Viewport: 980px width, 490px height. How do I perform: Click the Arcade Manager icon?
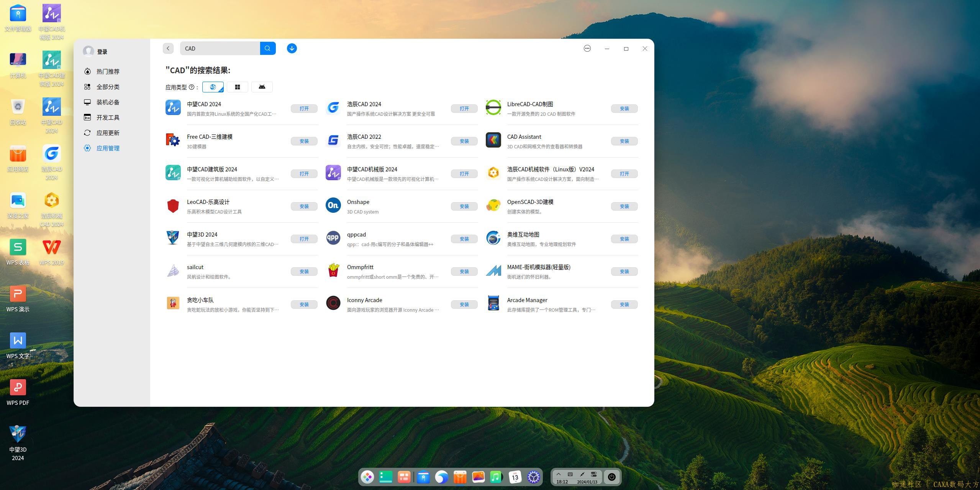[x=493, y=303]
